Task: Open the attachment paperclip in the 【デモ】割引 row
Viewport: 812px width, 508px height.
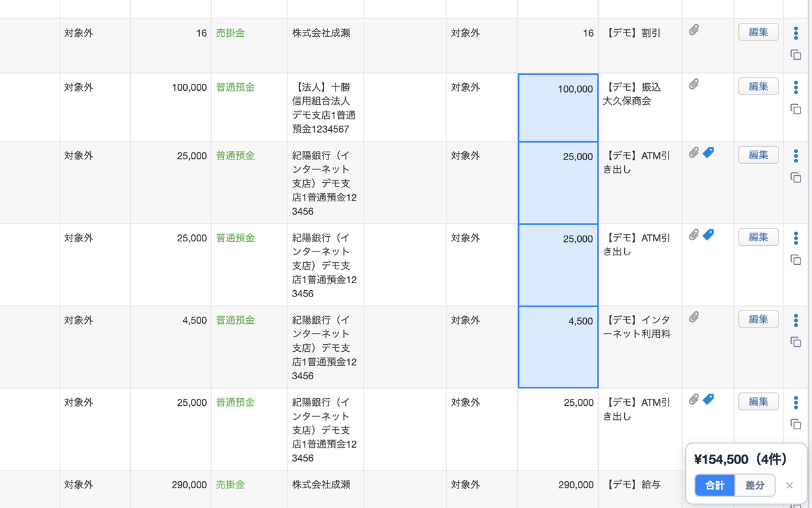Action: [694, 30]
